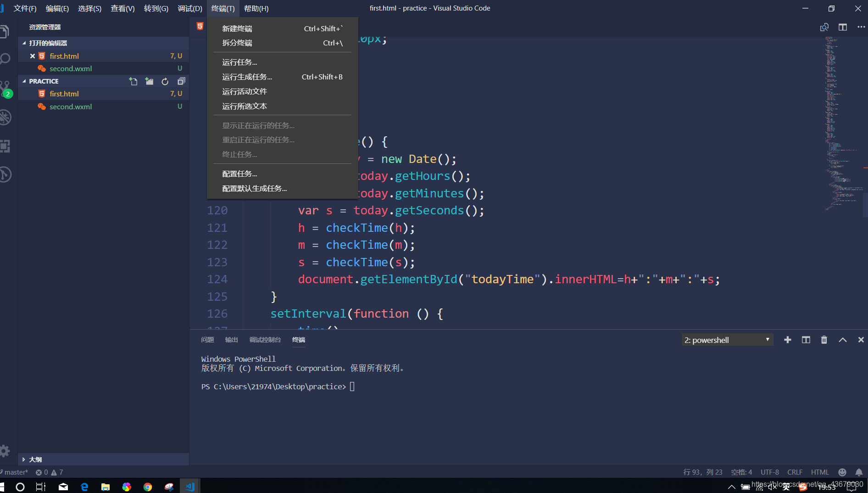Maximize the terminal panel size

[x=843, y=340]
